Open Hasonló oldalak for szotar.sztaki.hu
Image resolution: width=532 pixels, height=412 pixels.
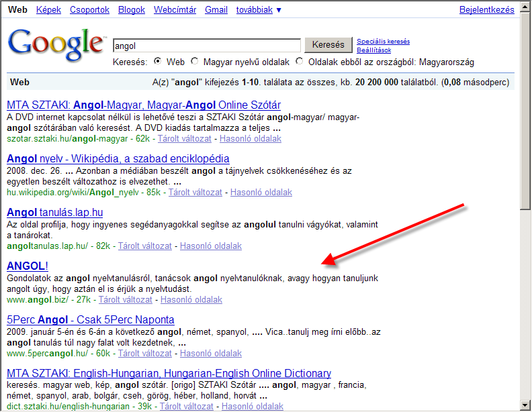click(251, 139)
